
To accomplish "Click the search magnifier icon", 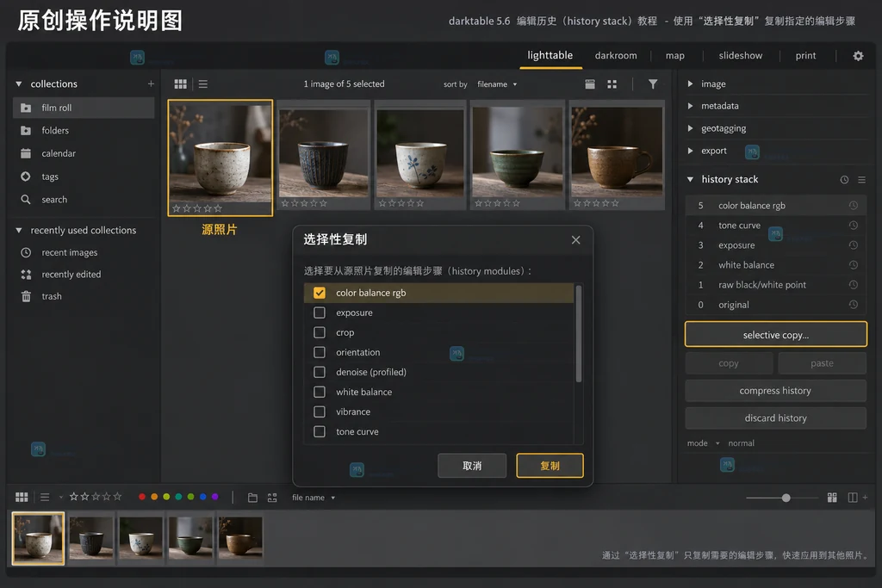I will [x=26, y=199].
